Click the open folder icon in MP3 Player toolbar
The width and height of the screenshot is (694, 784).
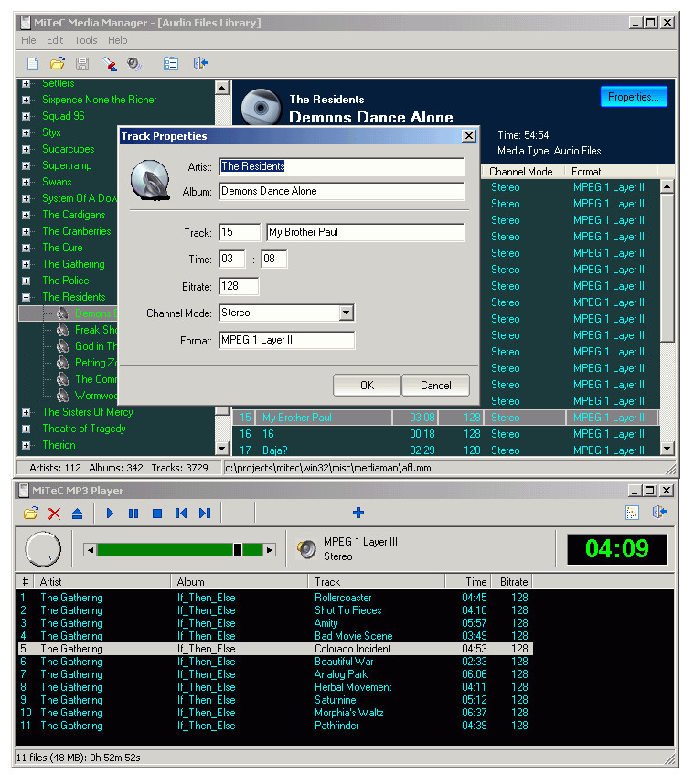click(x=31, y=513)
